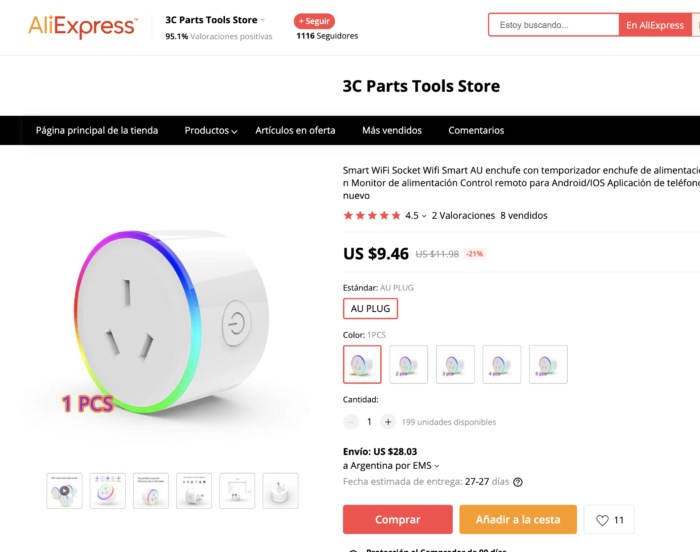Open Más vendidos tab
The width and height of the screenshot is (700, 552).
point(392,130)
